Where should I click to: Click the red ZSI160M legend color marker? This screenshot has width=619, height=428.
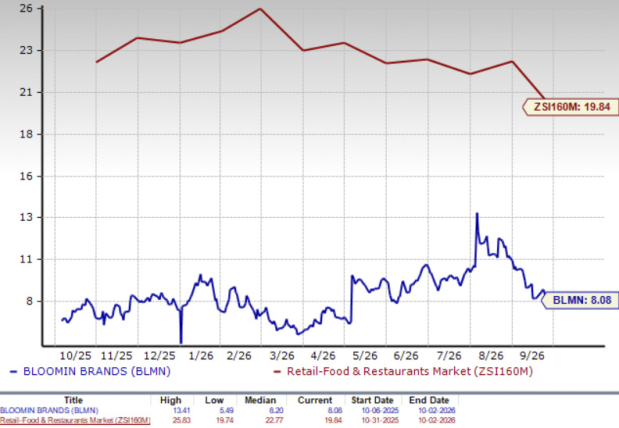click(x=277, y=372)
